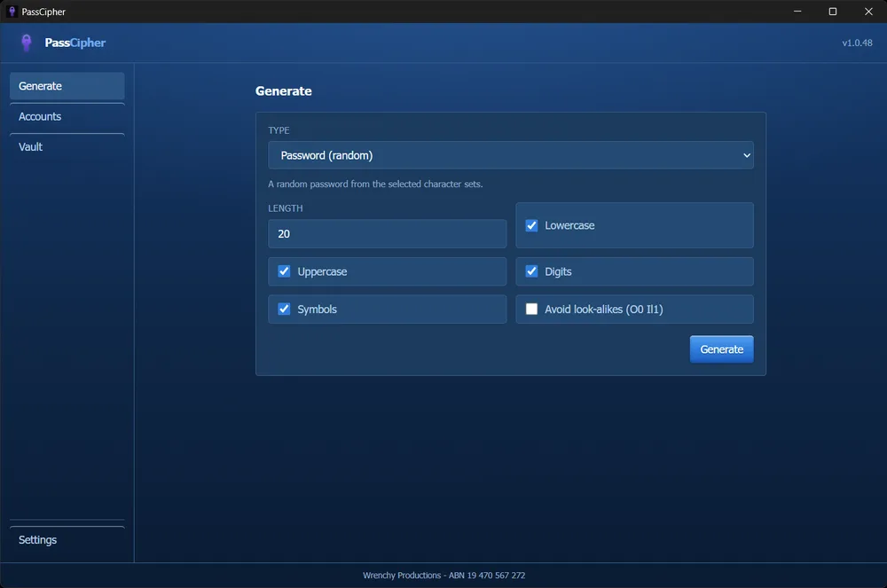Close the PassCipher window
The height and width of the screenshot is (588, 887).
pyautogui.click(x=868, y=12)
